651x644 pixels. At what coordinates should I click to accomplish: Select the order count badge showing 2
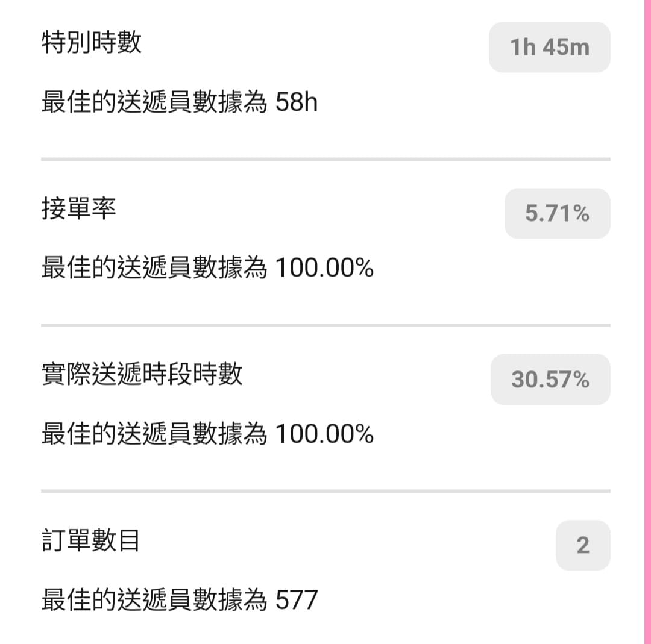583,545
